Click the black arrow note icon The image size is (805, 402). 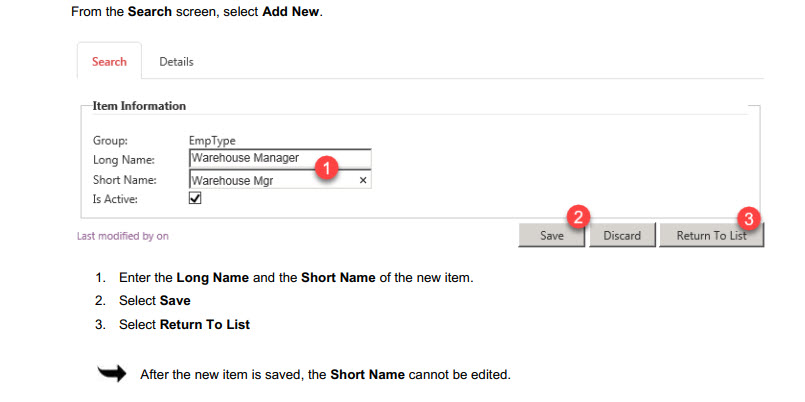click(x=111, y=374)
